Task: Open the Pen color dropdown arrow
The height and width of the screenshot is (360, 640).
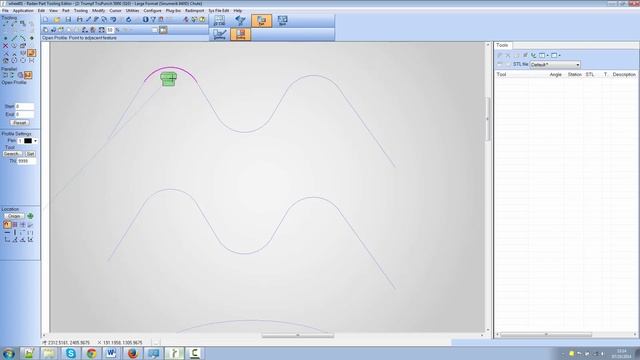Action: [36, 141]
